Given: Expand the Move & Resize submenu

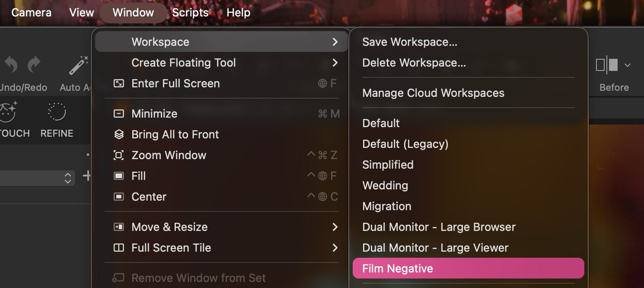Looking at the screenshot, I should tap(335, 227).
